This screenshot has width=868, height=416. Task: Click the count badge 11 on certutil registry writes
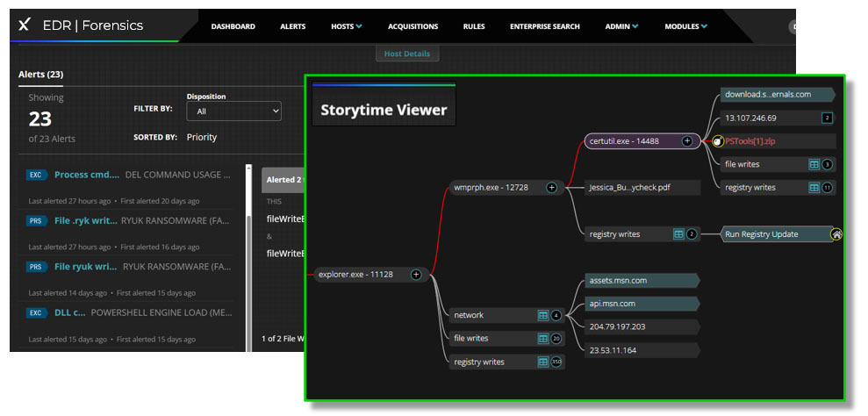click(827, 188)
